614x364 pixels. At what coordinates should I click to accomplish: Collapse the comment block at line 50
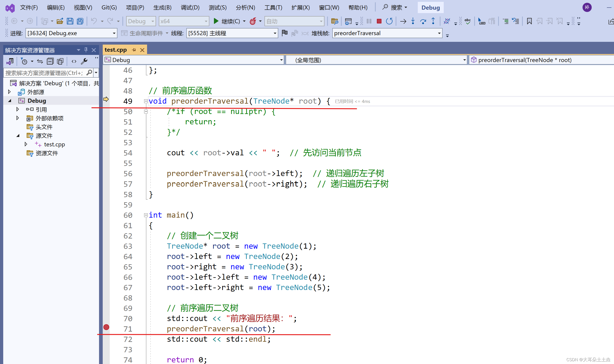tap(146, 112)
